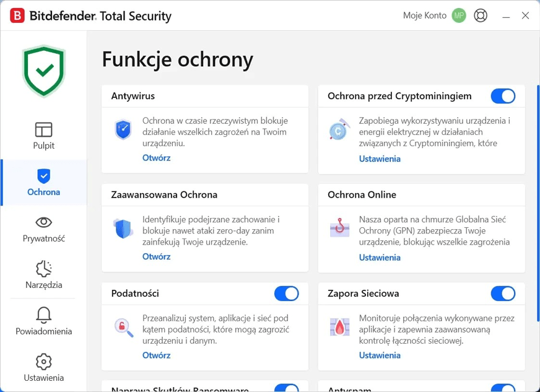Open Cryptomining protection Ustawienia link
The image size is (540, 392).
(x=380, y=159)
